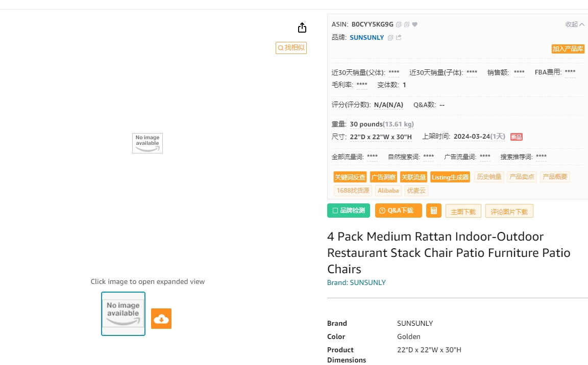The image size is (588, 365).
Task: Click masked FBA费用 value
Action: (x=570, y=72)
